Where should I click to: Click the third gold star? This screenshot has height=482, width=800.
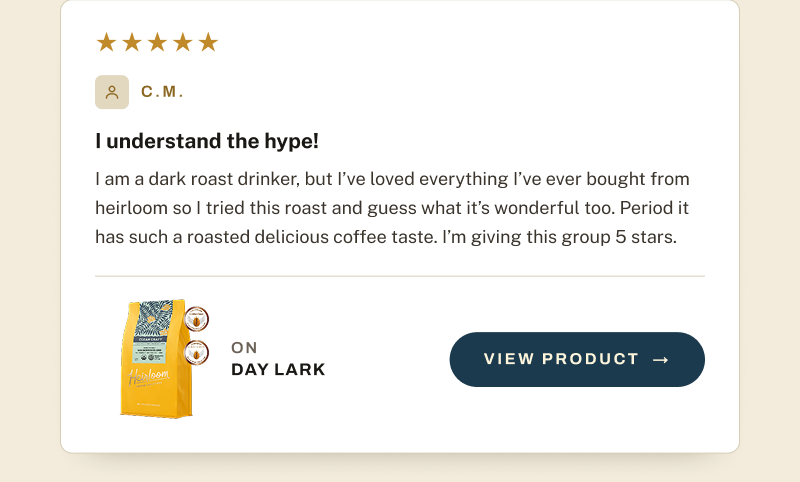(157, 42)
